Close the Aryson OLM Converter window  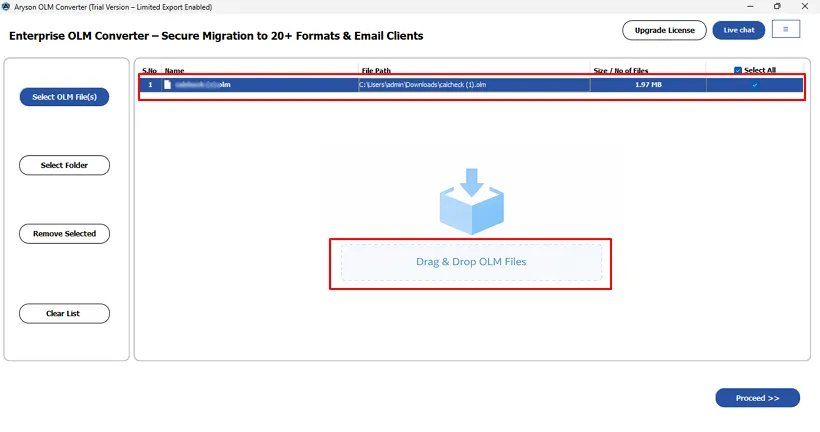(x=805, y=7)
